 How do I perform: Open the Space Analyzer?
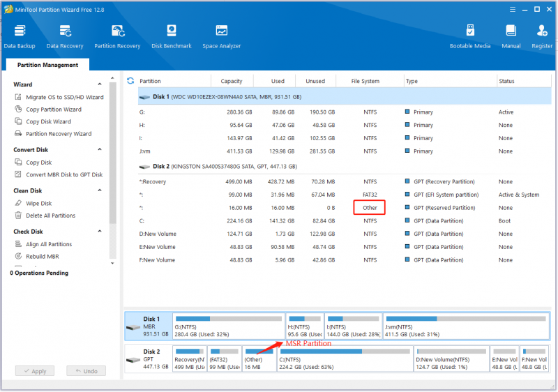[221, 37]
